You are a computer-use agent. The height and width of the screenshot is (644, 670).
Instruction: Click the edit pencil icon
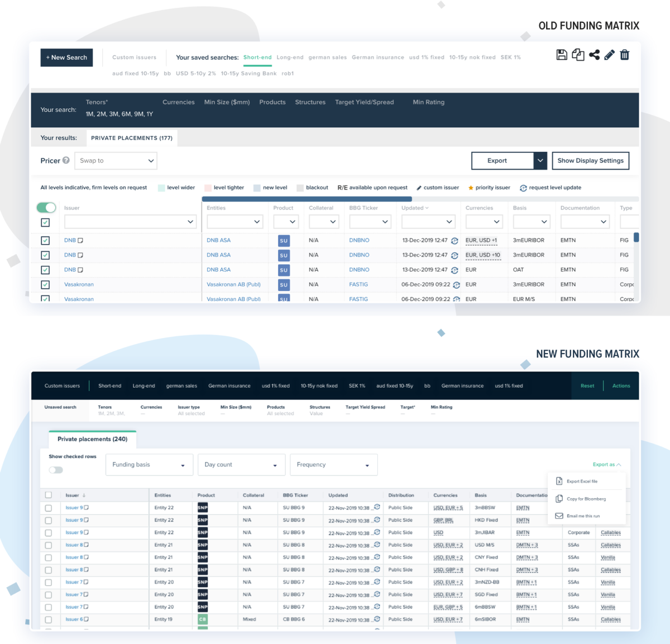pos(610,55)
